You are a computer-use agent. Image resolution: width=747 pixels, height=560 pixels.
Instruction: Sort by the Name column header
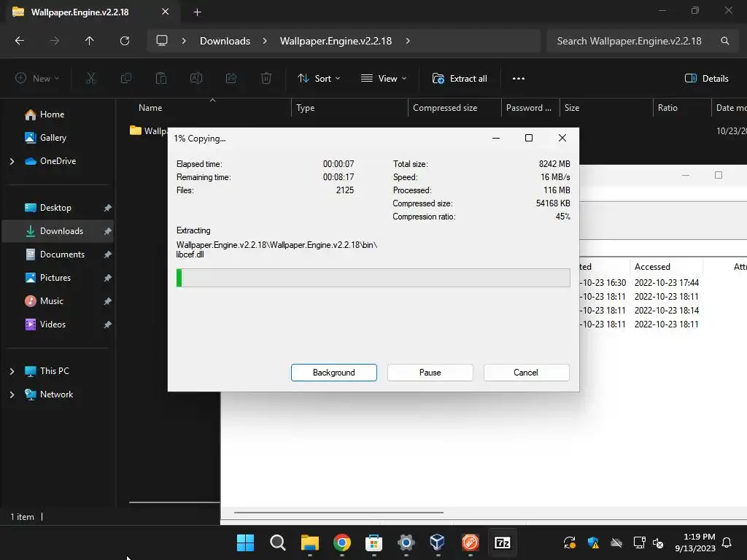tap(150, 108)
